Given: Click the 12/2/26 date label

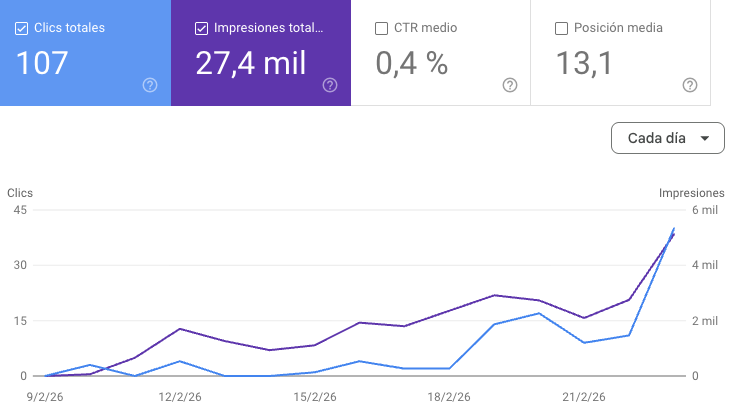Looking at the screenshot, I should 180,397.
